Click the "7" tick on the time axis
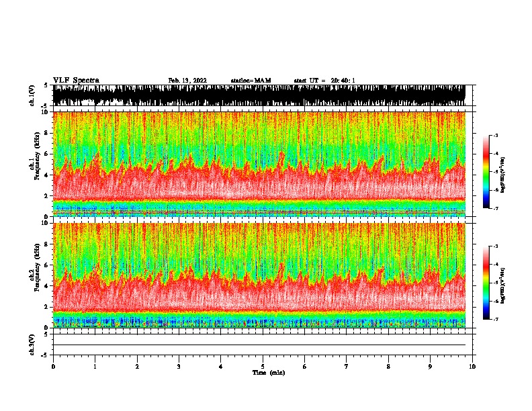Image resolution: width=532 pixels, height=411 pixels. point(347,367)
